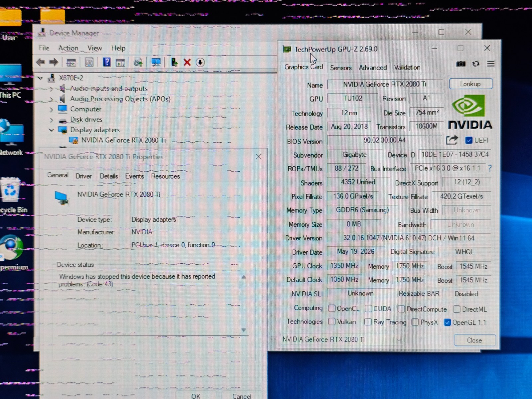Click the Device status scroll up arrow
The image size is (532, 399).
[x=244, y=277]
